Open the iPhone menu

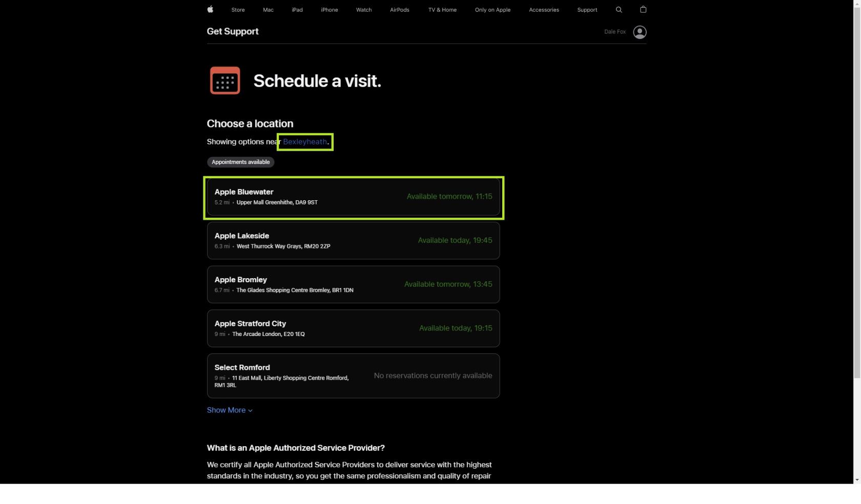(329, 10)
